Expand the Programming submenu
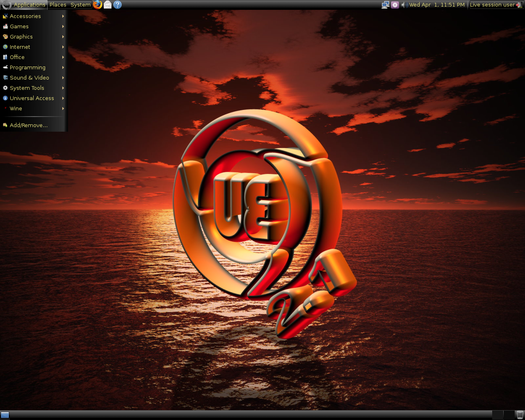This screenshot has height=420, width=525. 34,67
